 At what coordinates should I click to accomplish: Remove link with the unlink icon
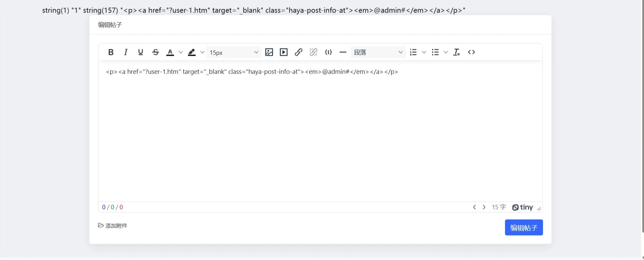click(314, 52)
